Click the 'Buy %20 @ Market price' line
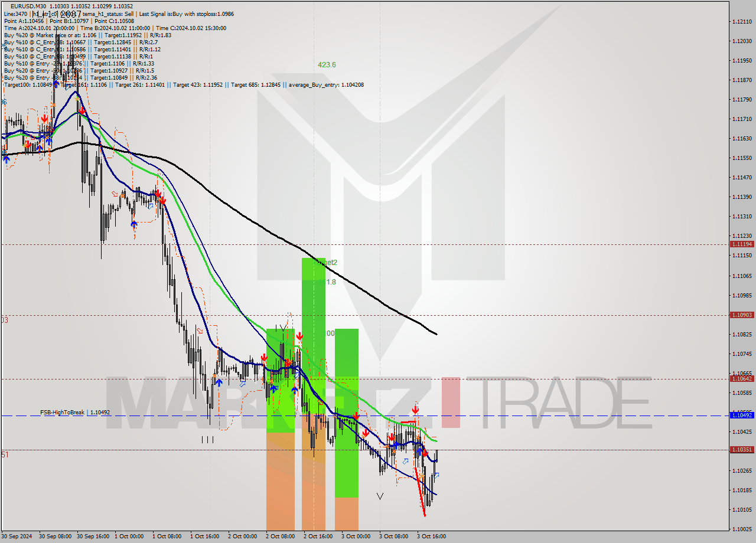The height and width of the screenshot is (543, 756). [x=87, y=35]
